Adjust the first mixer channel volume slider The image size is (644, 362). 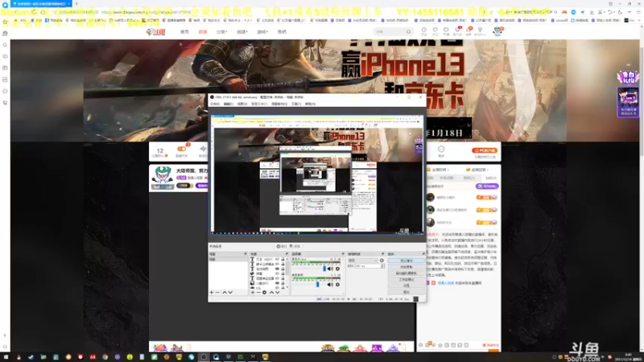tap(324, 269)
